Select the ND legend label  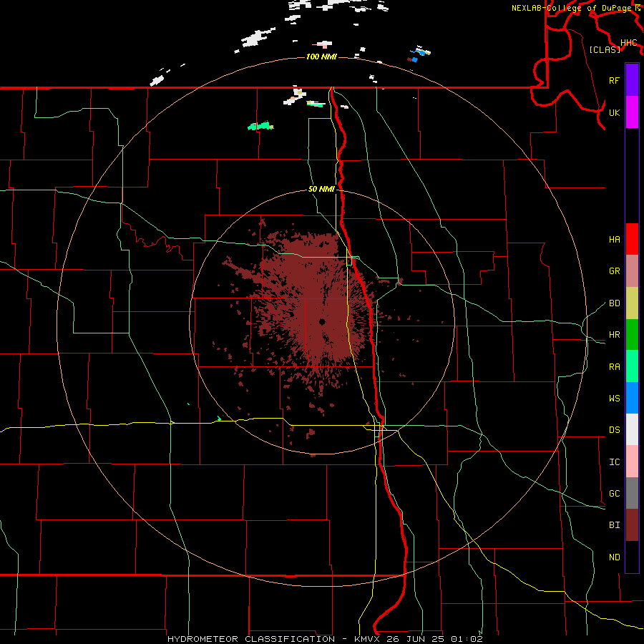pos(614,557)
